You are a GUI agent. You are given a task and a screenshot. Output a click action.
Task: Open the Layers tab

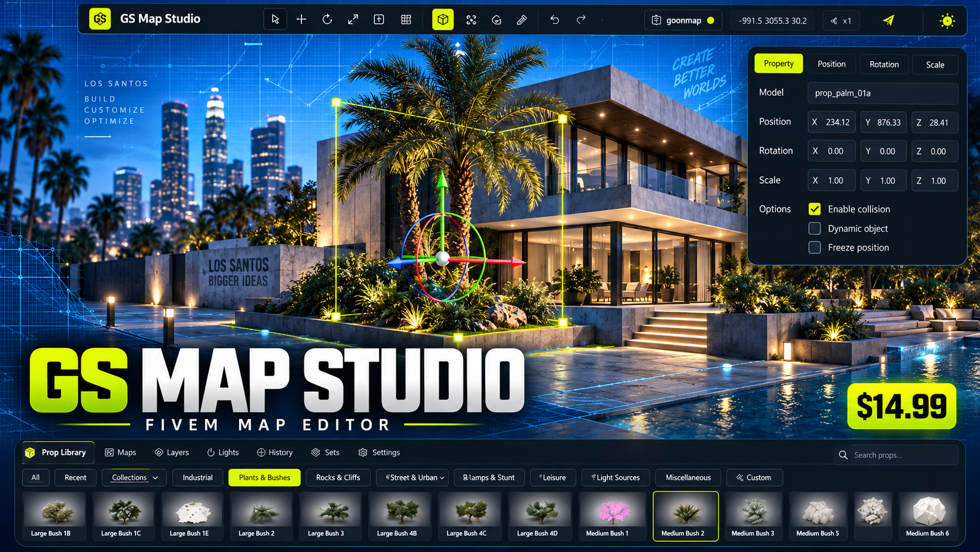pyautogui.click(x=172, y=452)
